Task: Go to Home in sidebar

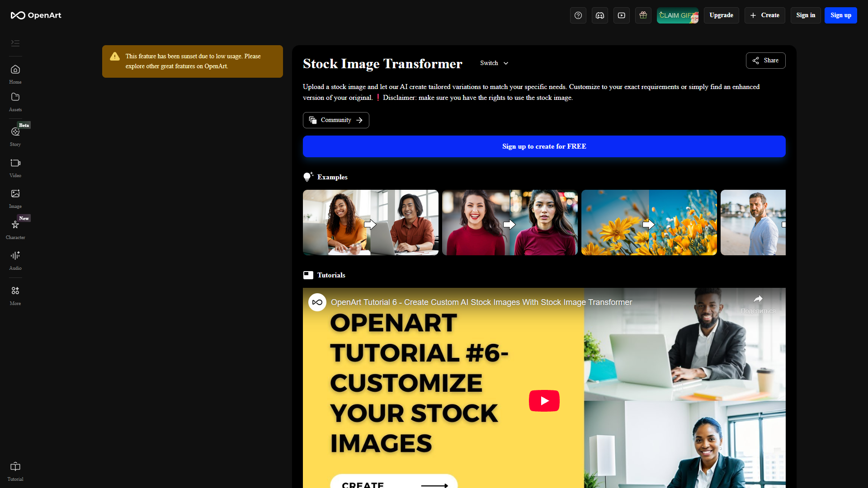Action: 15,75
